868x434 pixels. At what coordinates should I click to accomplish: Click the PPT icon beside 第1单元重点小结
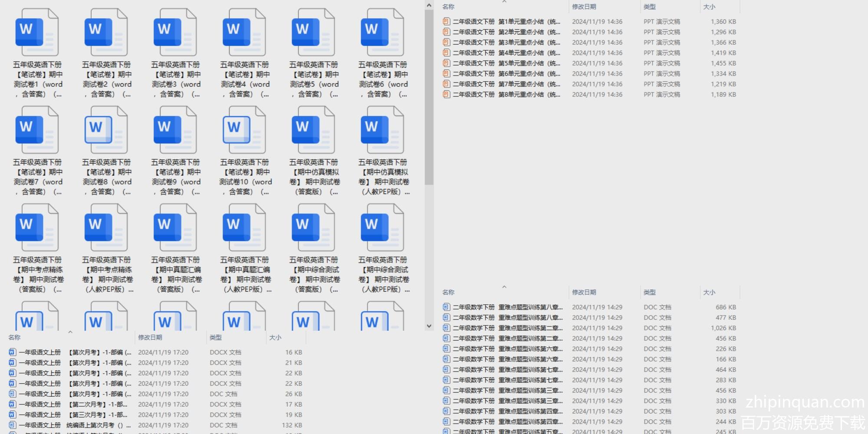[x=446, y=21]
